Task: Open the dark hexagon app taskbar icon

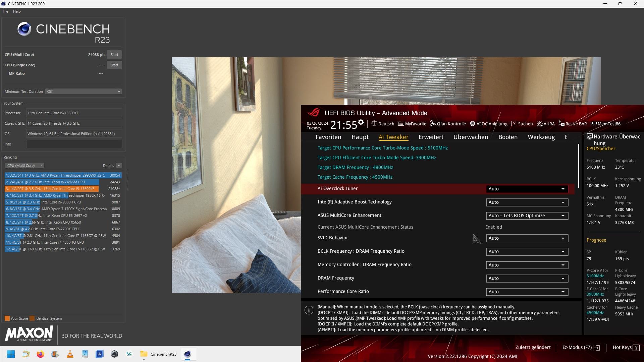Action: click(x=114, y=354)
